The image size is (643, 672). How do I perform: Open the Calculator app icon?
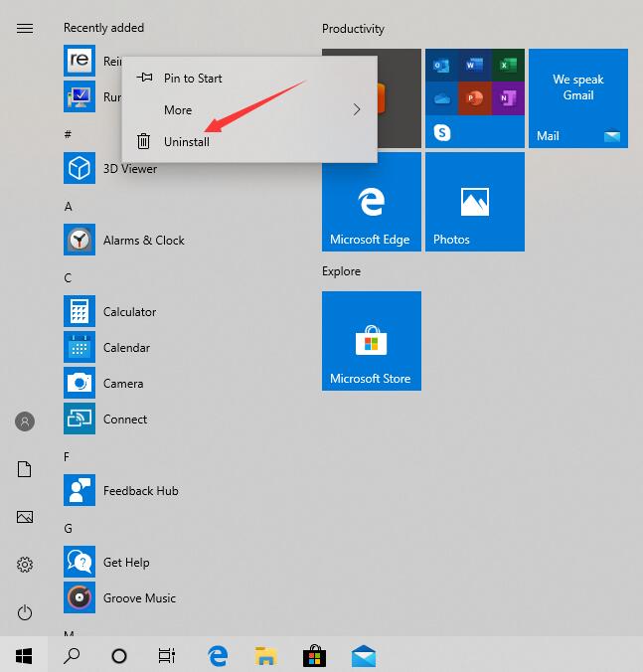coord(80,311)
